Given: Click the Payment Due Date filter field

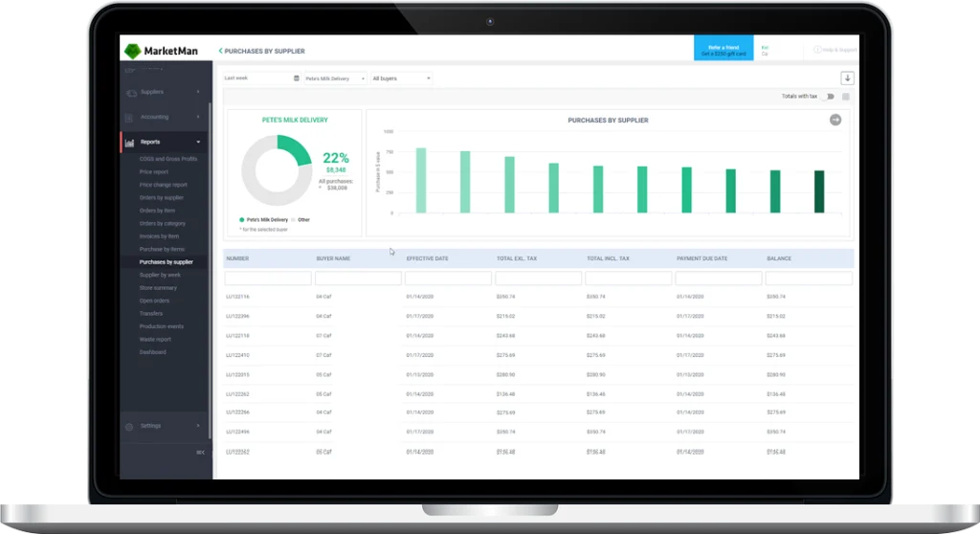Looking at the screenshot, I should tap(718, 278).
